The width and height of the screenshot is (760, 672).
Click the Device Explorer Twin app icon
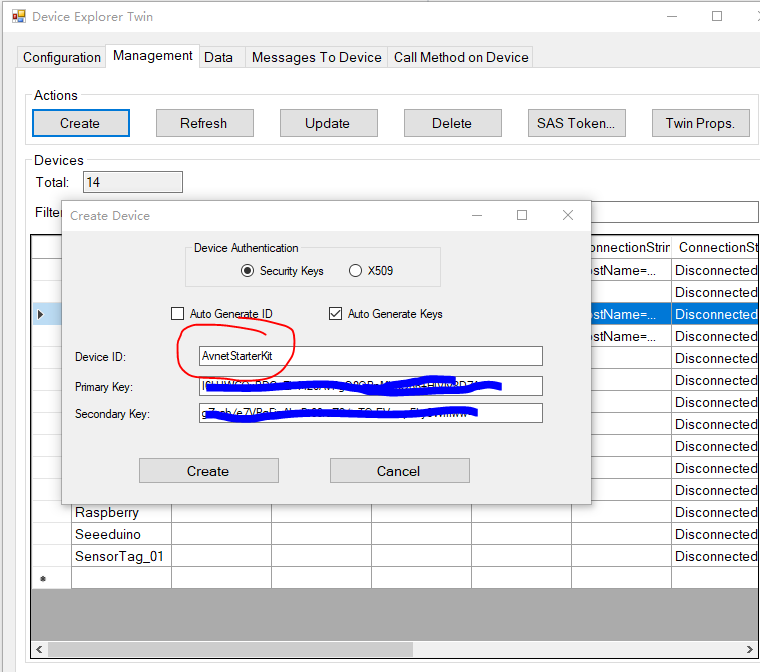[18, 17]
